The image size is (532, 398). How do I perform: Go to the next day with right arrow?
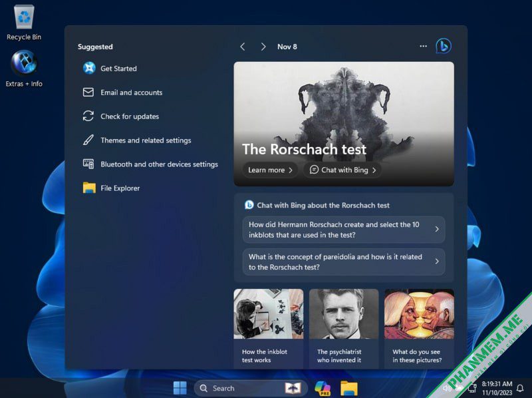coord(263,47)
